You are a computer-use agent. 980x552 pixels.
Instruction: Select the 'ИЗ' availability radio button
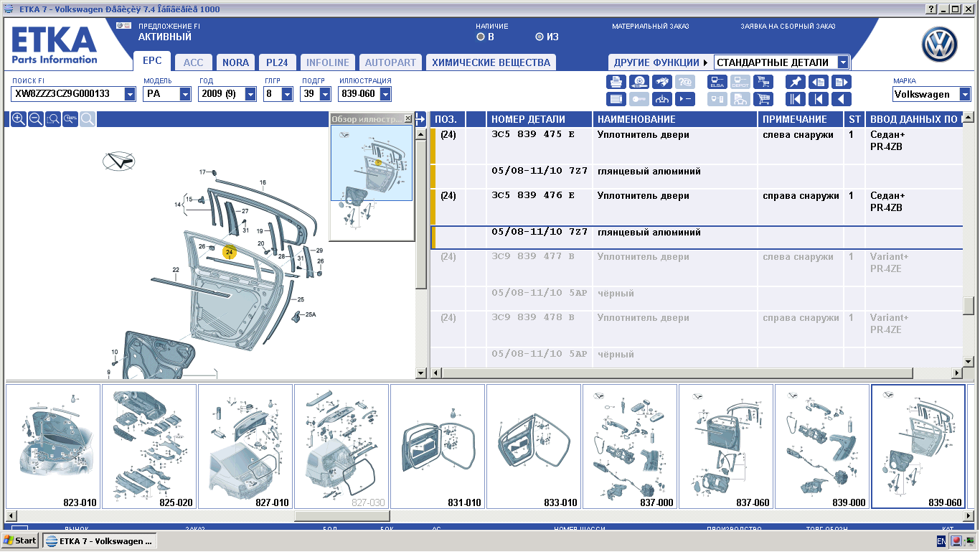[540, 37]
